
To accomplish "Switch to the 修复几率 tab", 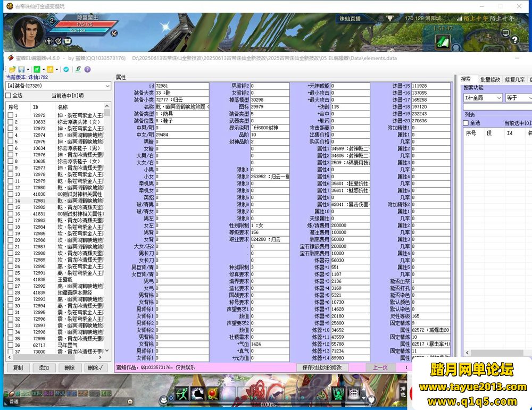I will [x=514, y=79].
